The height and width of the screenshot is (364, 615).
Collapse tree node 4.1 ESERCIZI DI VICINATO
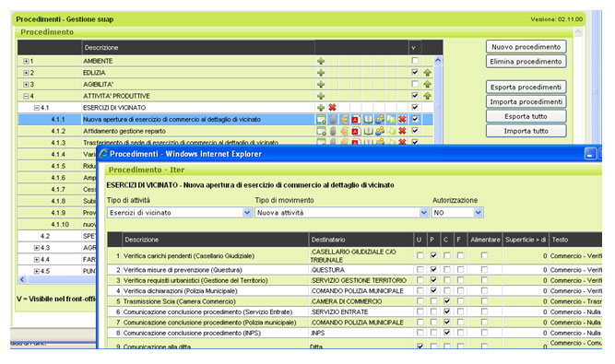click(37, 108)
